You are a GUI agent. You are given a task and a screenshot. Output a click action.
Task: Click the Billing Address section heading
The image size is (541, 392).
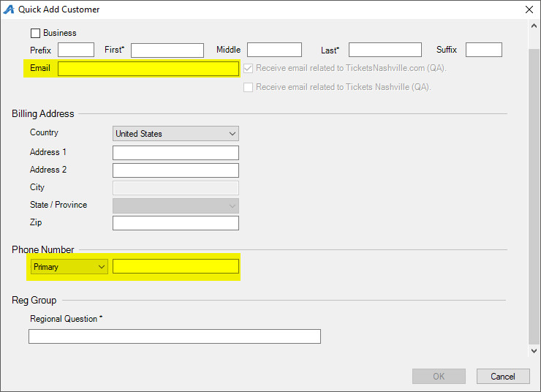43,114
